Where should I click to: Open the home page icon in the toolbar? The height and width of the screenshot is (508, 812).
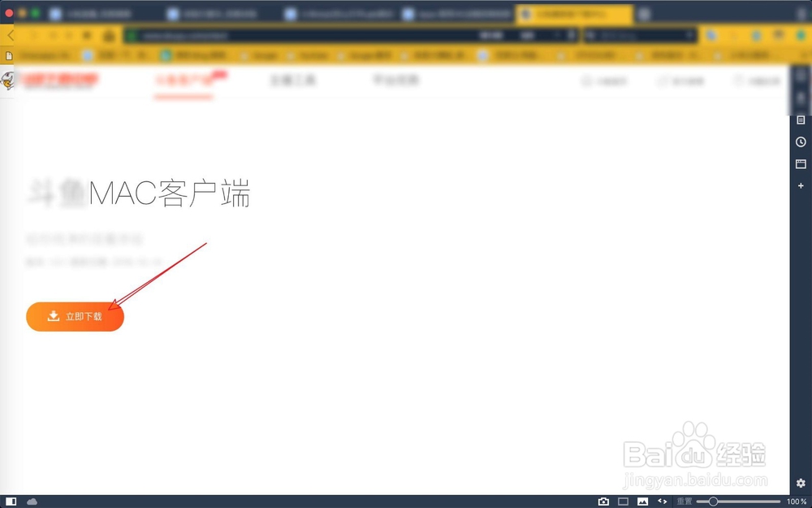[108, 35]
